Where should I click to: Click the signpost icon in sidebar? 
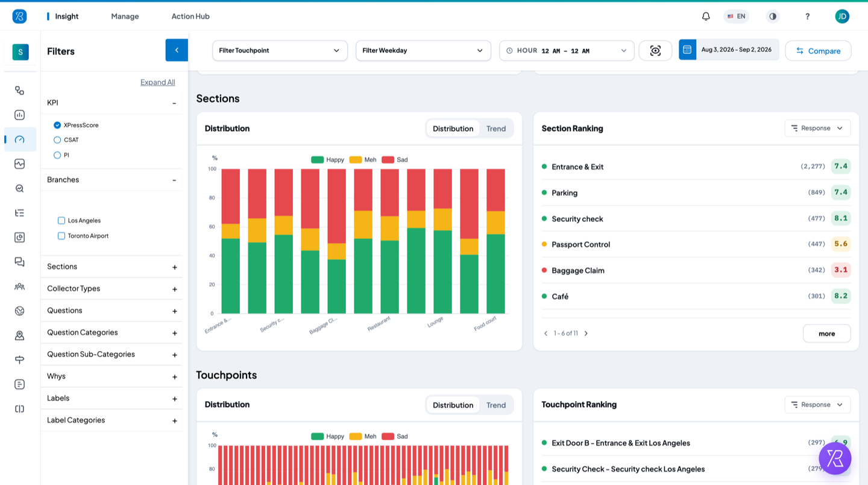pos(20,360)
